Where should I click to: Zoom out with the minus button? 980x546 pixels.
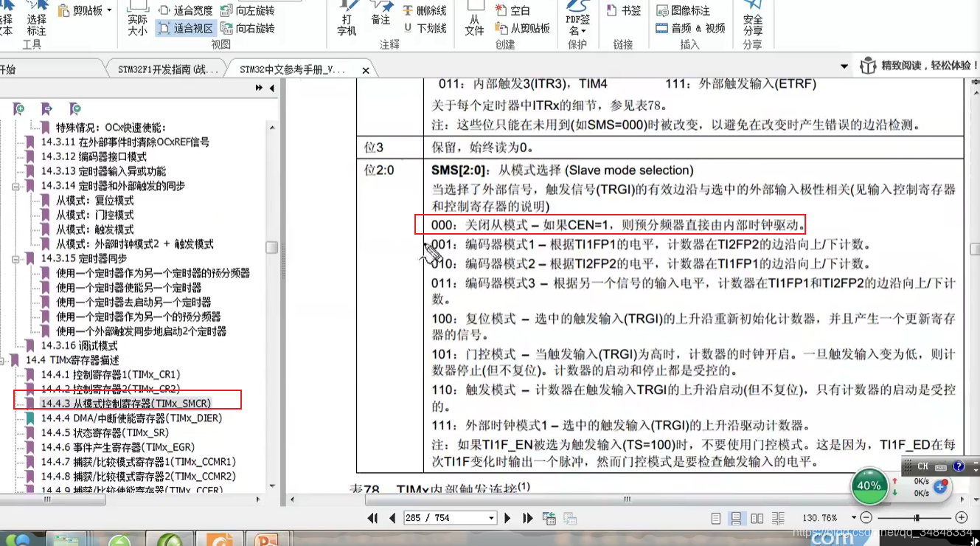tap(866, 518)
